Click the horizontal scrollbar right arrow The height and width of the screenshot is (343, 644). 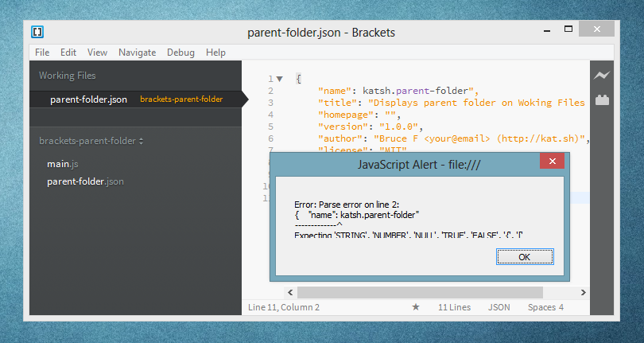584,292
